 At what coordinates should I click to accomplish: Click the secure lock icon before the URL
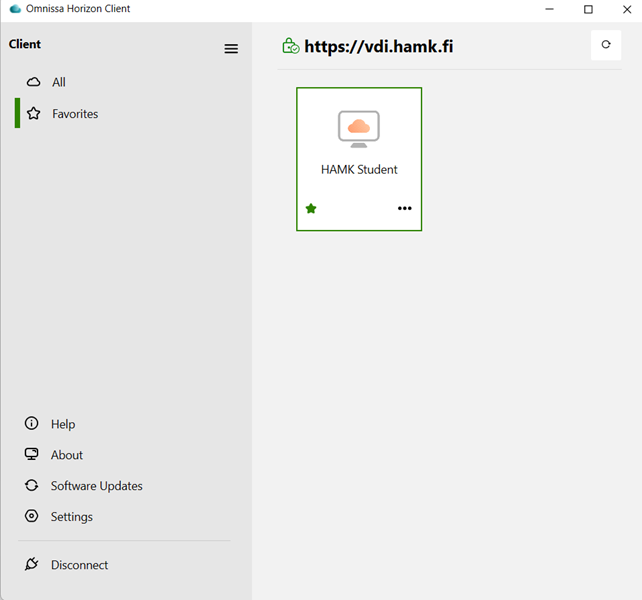click(x=291, y=46)
